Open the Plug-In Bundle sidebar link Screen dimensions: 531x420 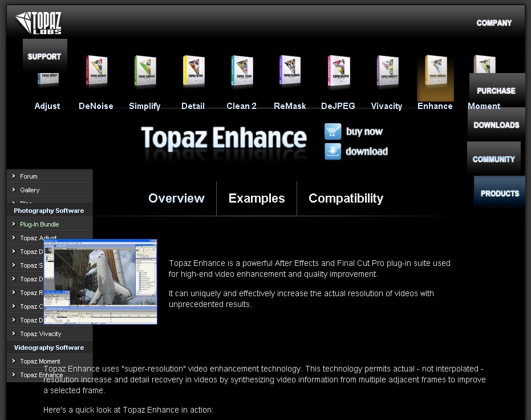[39, 224]
